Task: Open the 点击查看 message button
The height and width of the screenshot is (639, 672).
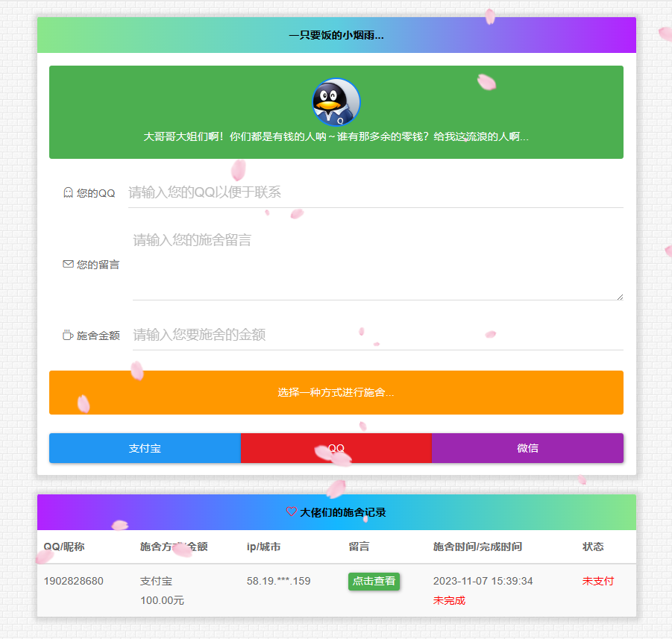Action: (x=374, y=581)
